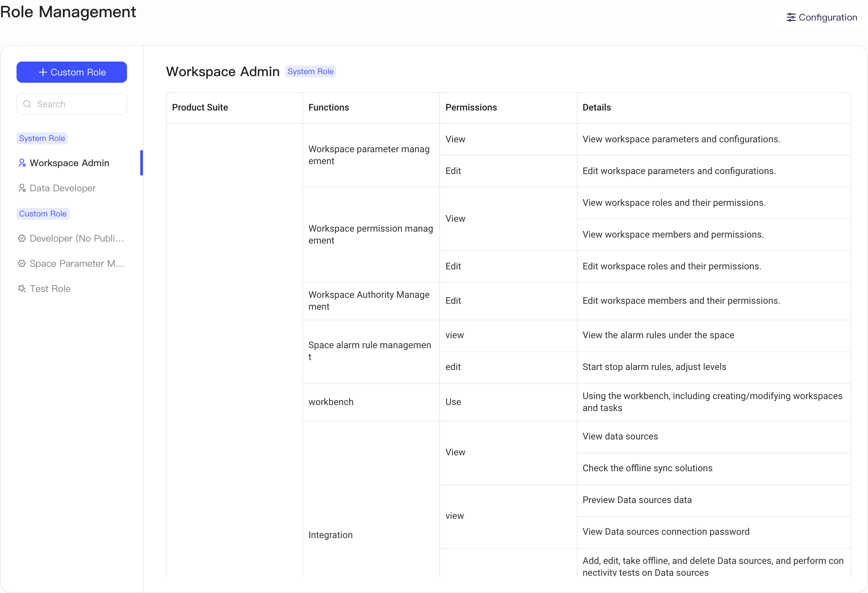Click the Use permission cell
868x593 pixels.
point(508,402)
